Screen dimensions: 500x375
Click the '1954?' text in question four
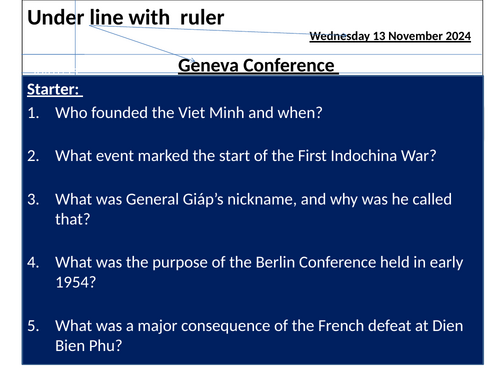(x=76, y=282)
